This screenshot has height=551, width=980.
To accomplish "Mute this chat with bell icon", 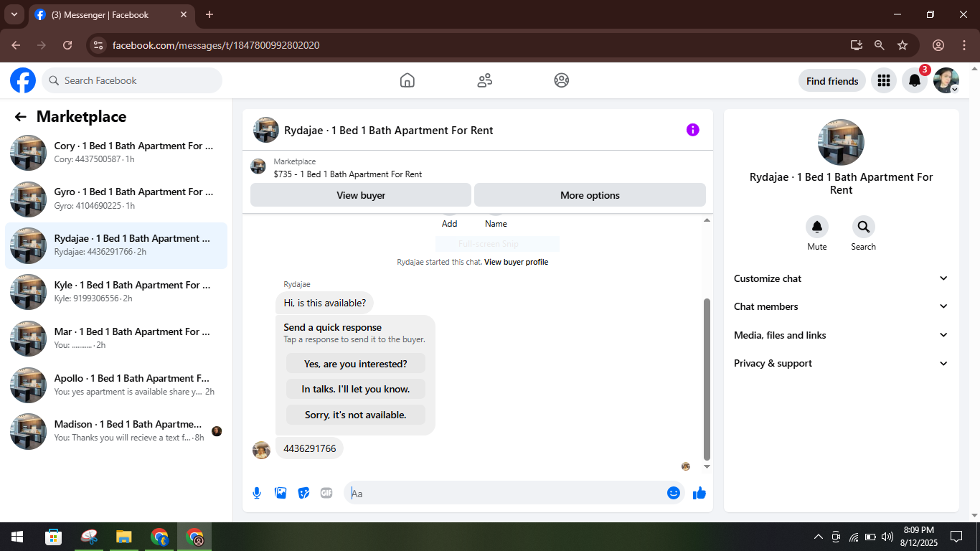I will coord(817,227).
